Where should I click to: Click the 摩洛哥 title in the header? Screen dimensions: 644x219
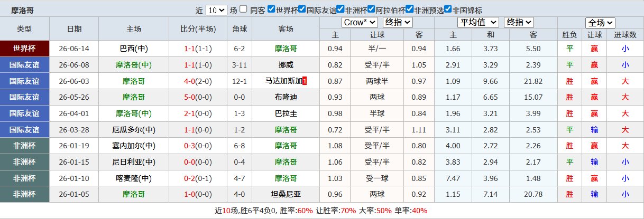point(22,10)
